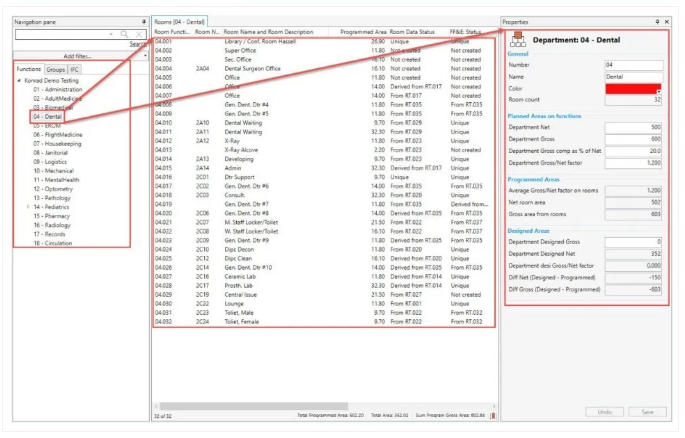Select the Rooms [04 - Dental] tab
Screen dimensions: 685x438
point(180,22)
